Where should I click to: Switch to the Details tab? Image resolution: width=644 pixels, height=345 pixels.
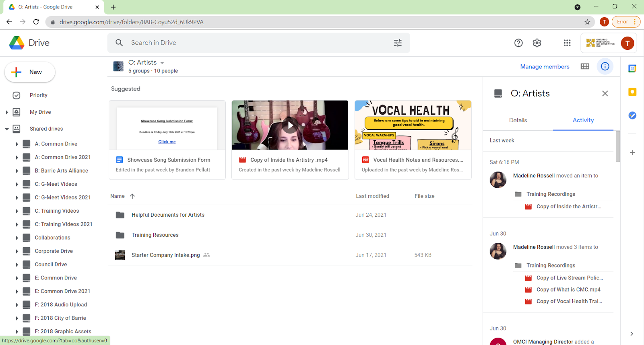(518, 120)
